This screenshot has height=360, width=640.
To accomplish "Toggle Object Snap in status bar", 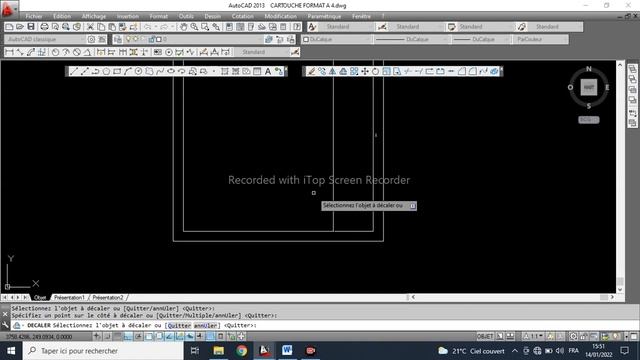I will [149, 336].
